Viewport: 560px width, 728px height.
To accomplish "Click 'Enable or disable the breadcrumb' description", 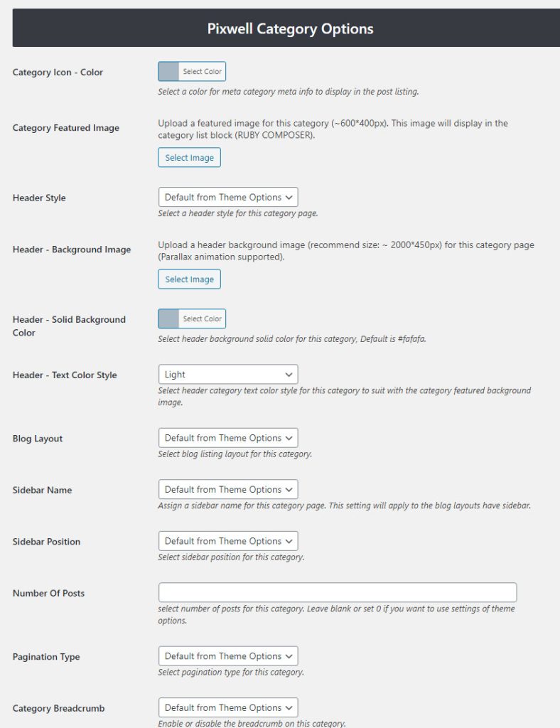I will point(252,723).
